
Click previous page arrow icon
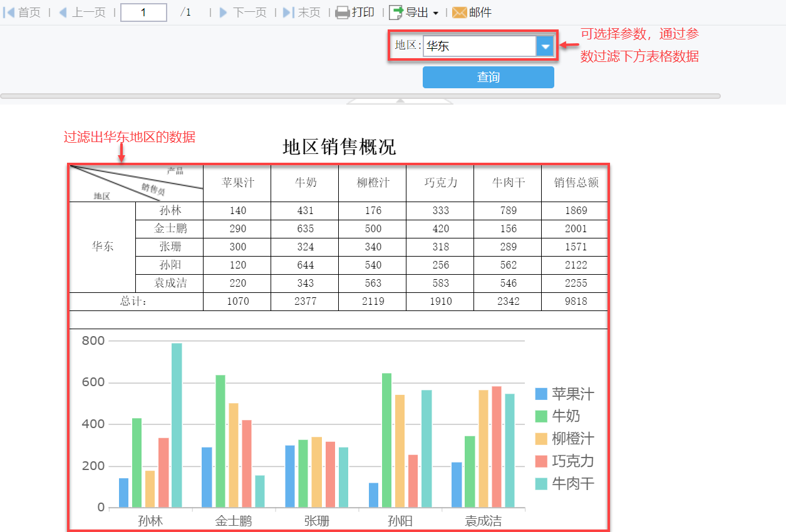click(x=62, y=13)
